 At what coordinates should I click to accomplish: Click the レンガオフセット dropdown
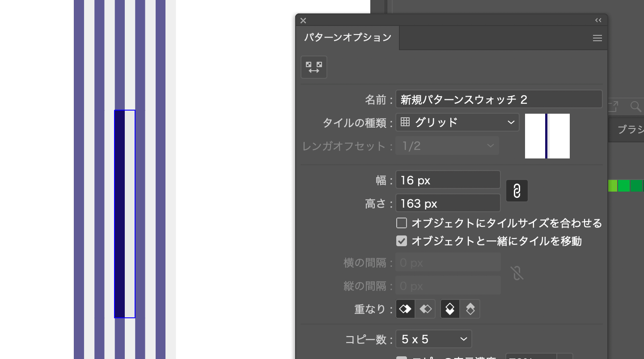(447, 145)
